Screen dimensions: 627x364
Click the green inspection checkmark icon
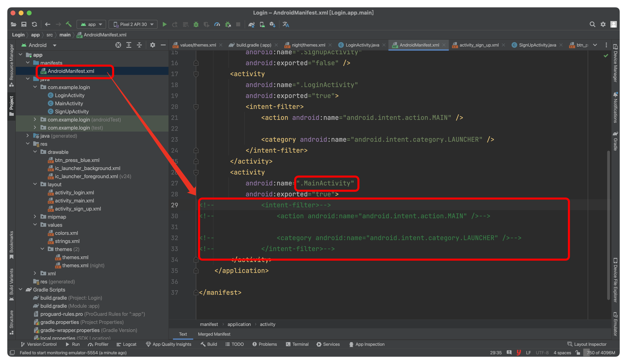[x=606, y=56]
